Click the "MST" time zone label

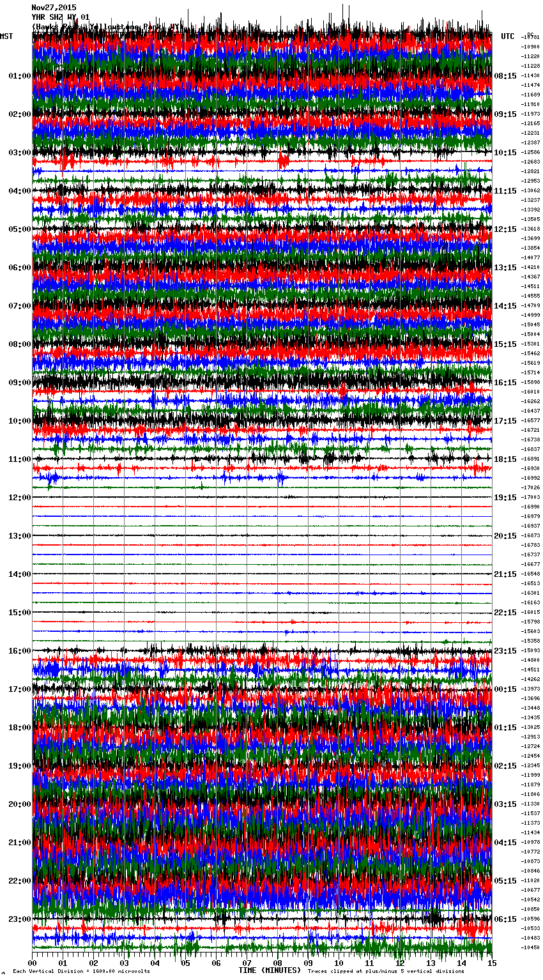coord(6,36)
